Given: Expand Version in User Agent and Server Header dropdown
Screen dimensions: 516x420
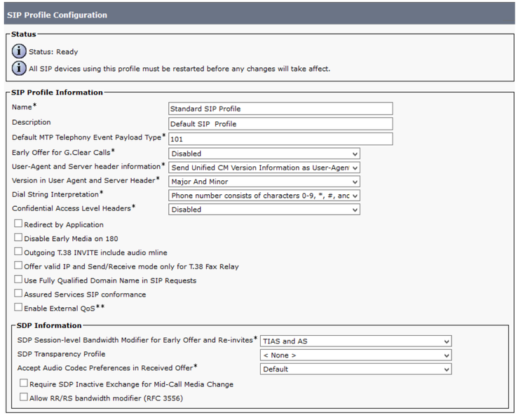Looking at the screenshot, I should tap(264, 182).
